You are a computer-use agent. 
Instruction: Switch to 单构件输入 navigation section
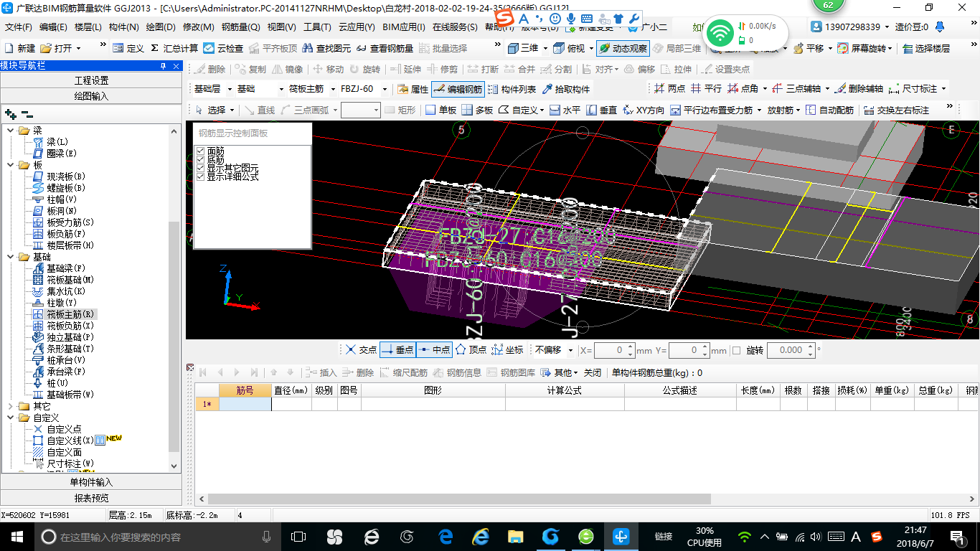pyautogui.click(x=91, y=482)
